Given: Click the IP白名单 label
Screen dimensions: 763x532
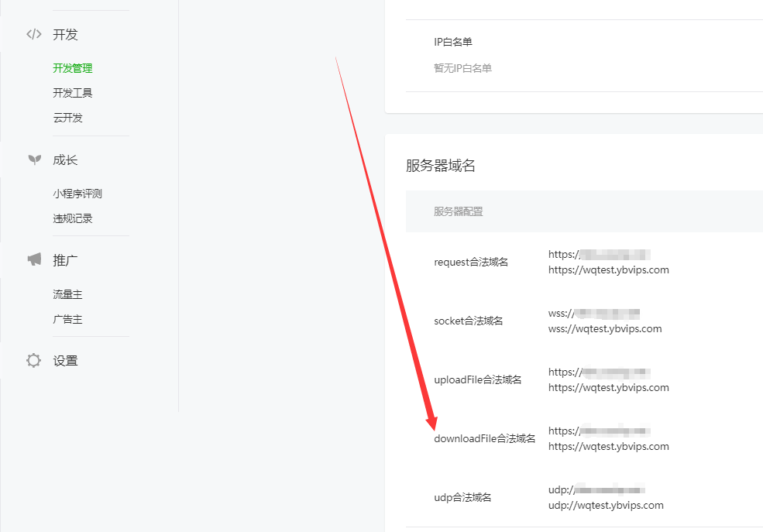Looking at the screenshot, I should click(x=453, y=42).
